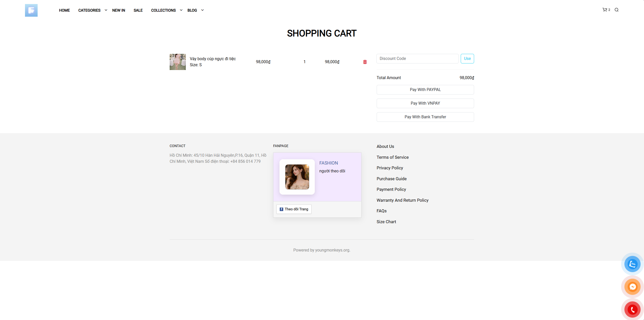This screenshot has width=644, height=320.
Task: Click the dress product thumbnail
Action: (x=177, y=62)
